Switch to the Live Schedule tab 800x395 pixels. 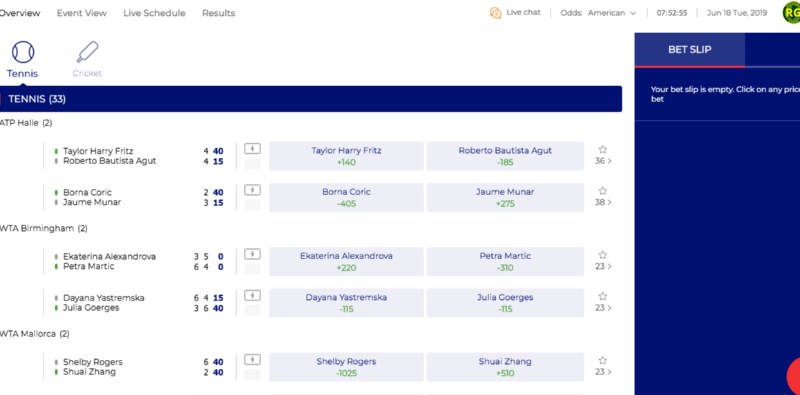pos(154,13)
